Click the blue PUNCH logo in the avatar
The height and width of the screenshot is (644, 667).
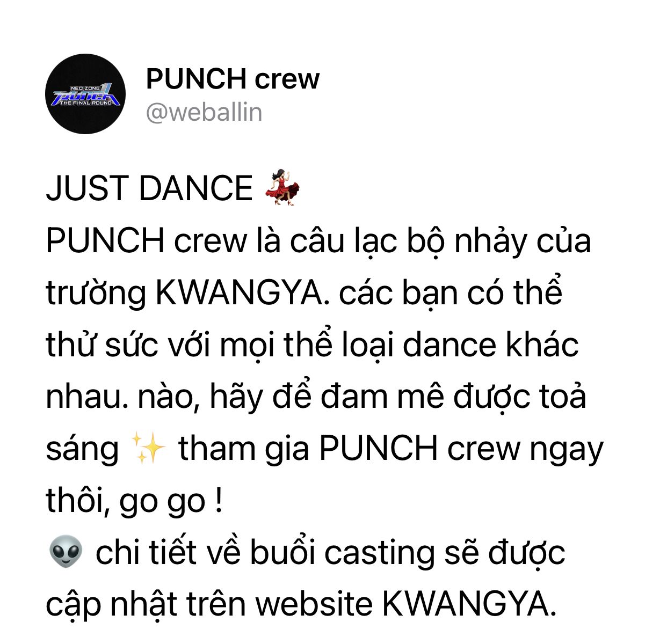(x=86, y=96)
